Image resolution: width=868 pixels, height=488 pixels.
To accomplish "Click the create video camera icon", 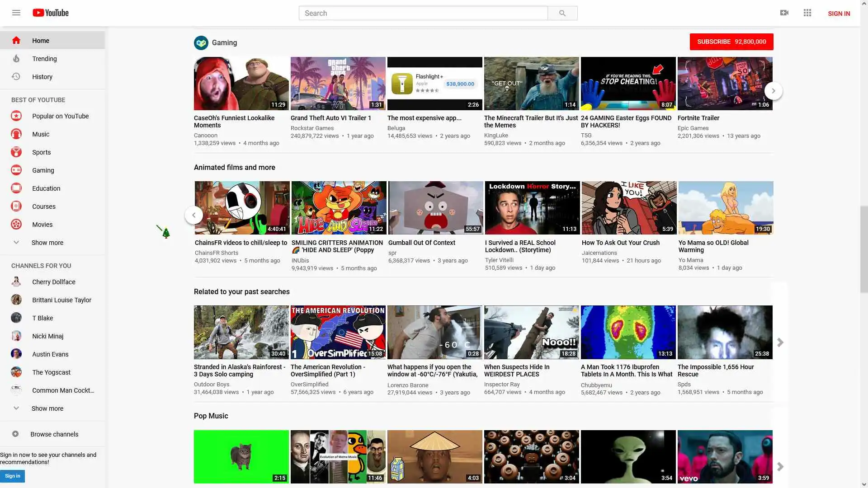I will point(784,13).
